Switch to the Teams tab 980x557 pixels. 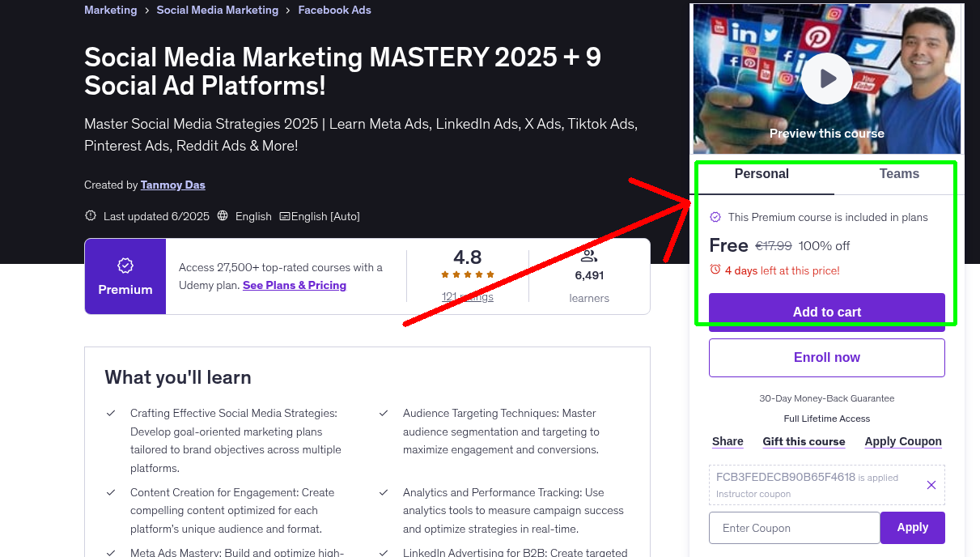coord(899,173)
